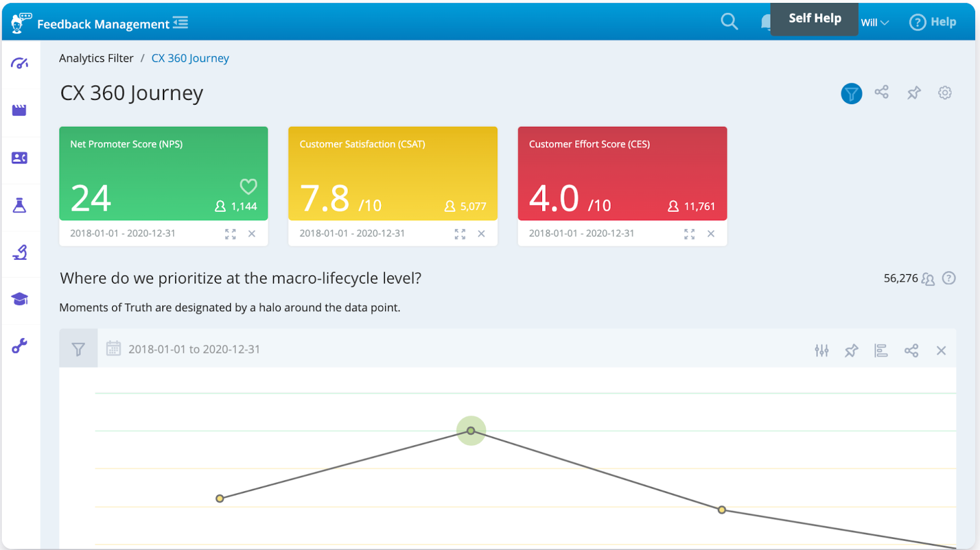Expand the Will user dropdown
Screen dimensions: 980x550
point(875,23)
